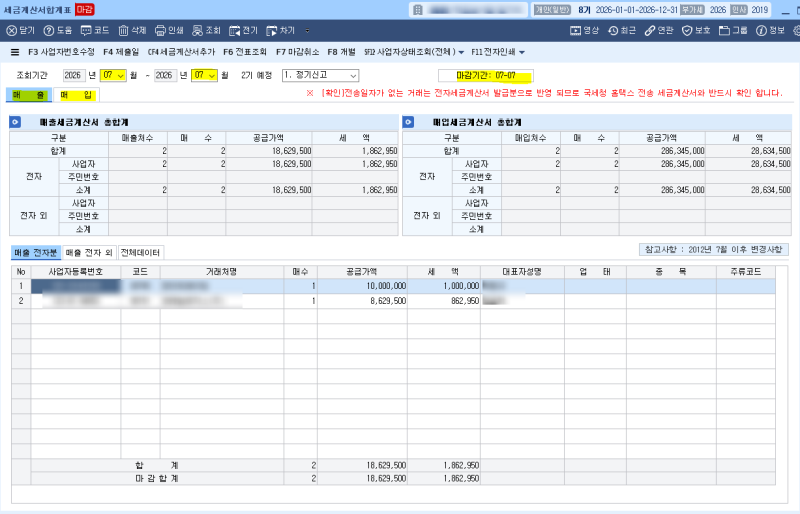This screenshot has height=514, width=800.
Task: Click 매입 합계 공급가액 286,345,000
Action: 662,151
